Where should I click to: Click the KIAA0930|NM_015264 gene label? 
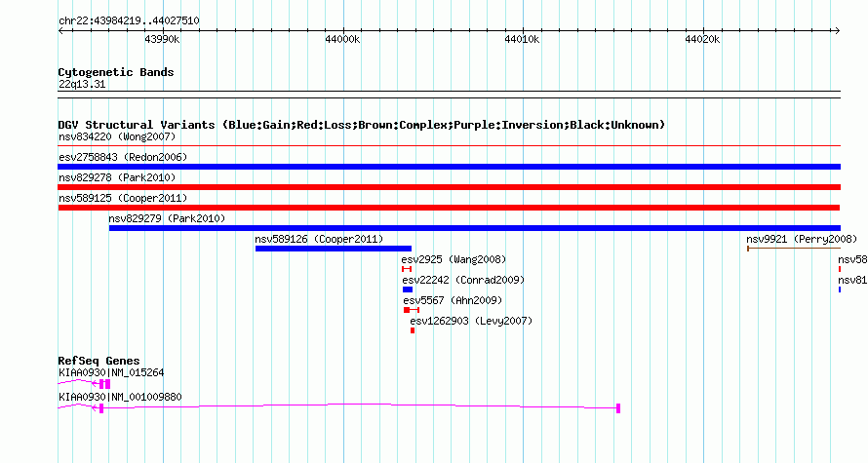pos(111,372)
